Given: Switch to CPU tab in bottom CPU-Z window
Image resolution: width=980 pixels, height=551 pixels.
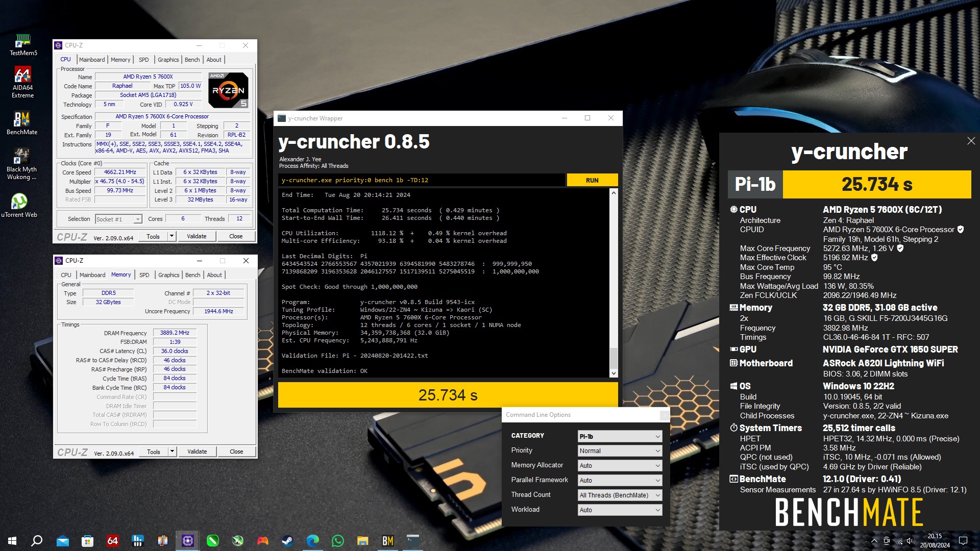Looking at the screenshot, I should tap(66, 275).
